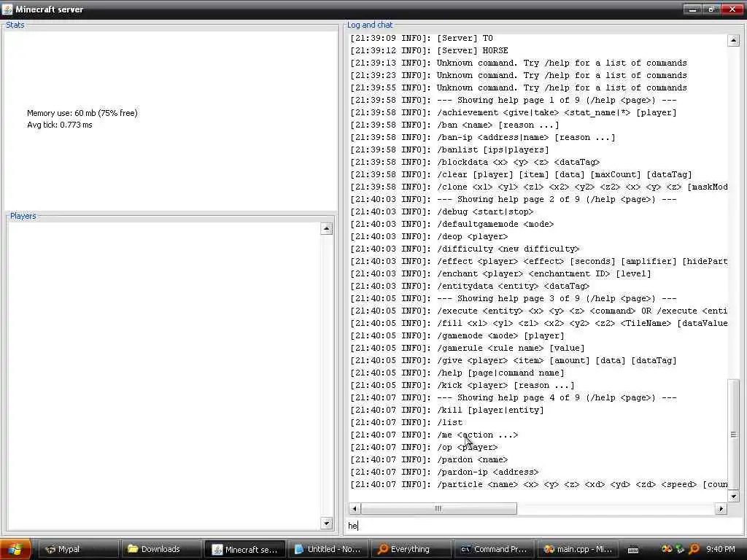This screenshot has height=560, width=747.
Task: Click the '/difficulty <new difficulty>' log line
Action: click(x=465, y=249)
